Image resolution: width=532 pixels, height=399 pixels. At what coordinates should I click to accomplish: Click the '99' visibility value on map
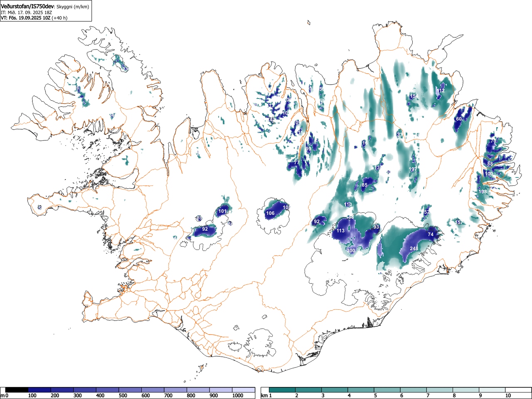point(308,149)
